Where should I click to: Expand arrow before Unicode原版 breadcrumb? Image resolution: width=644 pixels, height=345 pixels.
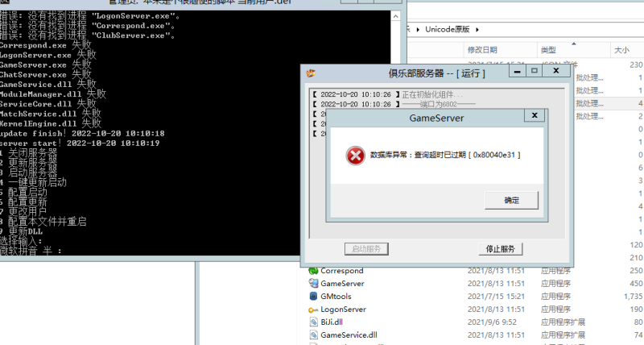point(418,30)
